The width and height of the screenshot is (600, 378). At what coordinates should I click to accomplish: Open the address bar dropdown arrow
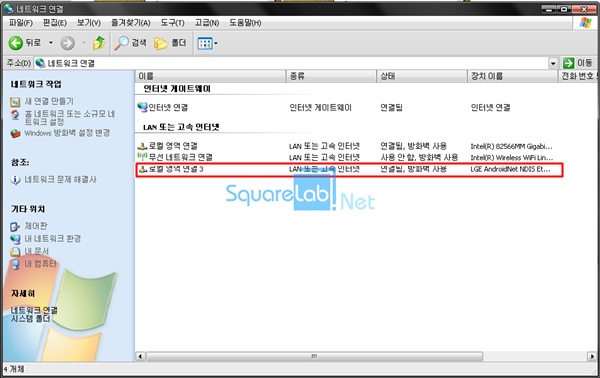[x=553, y=63]
